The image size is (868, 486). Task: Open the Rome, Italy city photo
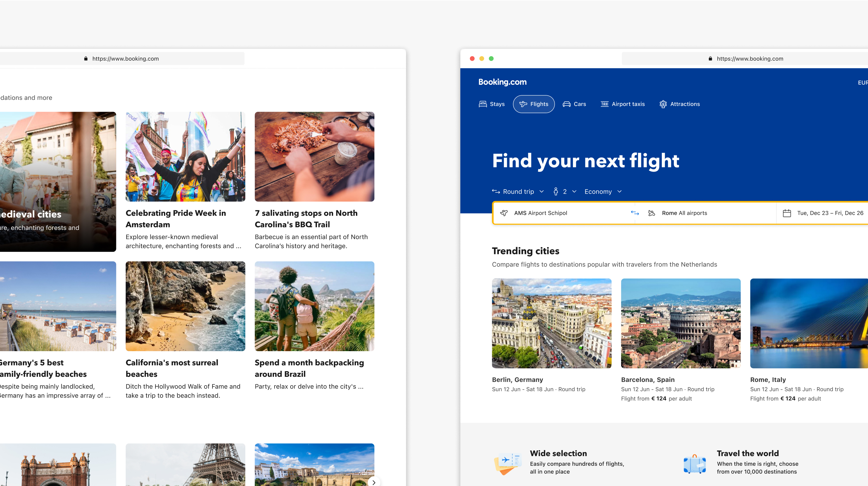tap(809, 323)
